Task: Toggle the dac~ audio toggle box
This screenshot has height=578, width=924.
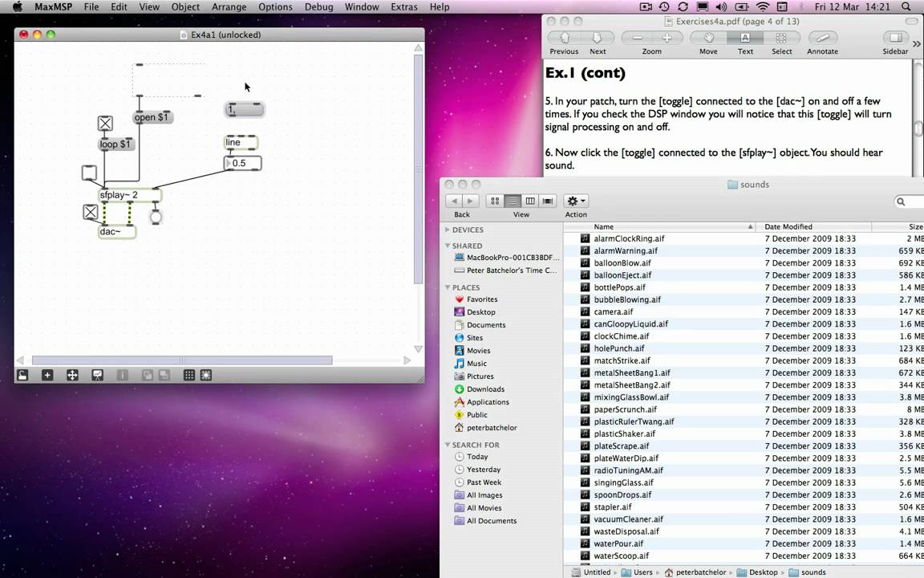Action: [90, 212]
